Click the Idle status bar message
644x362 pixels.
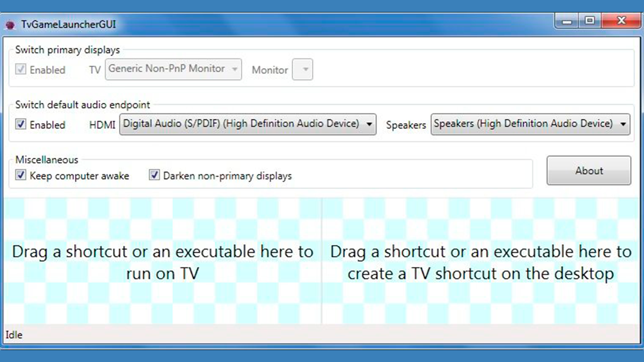tap(13, 335)
